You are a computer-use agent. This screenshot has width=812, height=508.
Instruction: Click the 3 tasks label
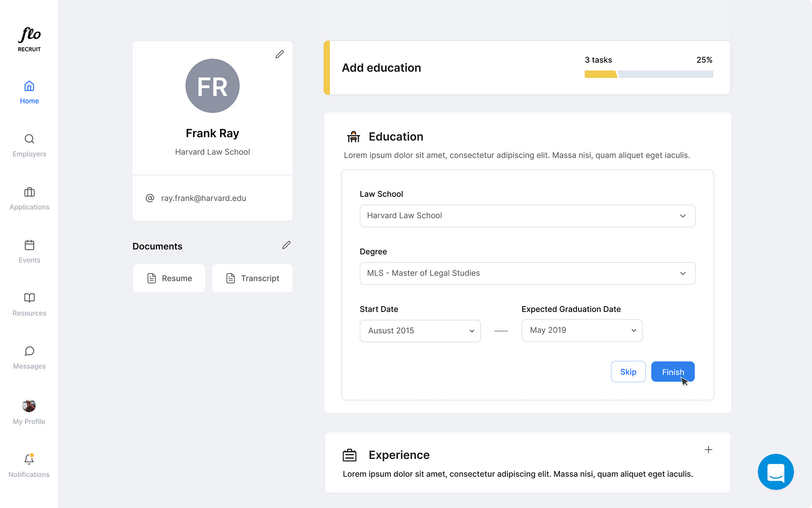click(598, 60)
